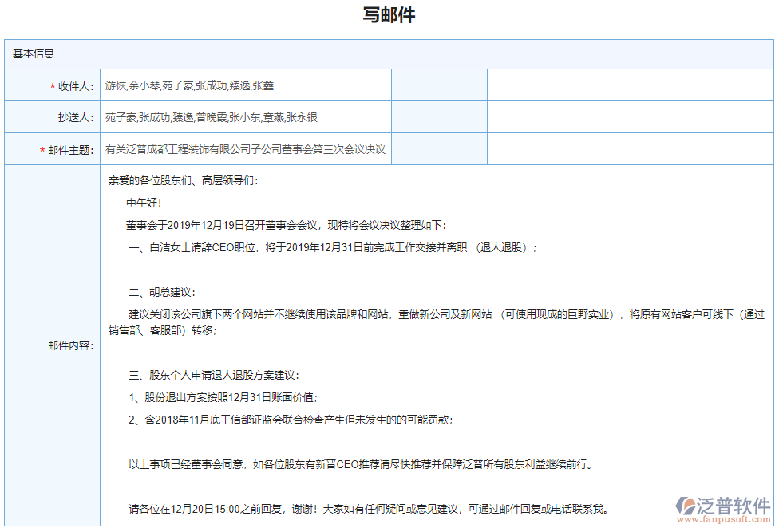The height and width of the screenshot is (532, 779).
Task: Click the empty cell right of recipients
Action: tap(441, 85)
